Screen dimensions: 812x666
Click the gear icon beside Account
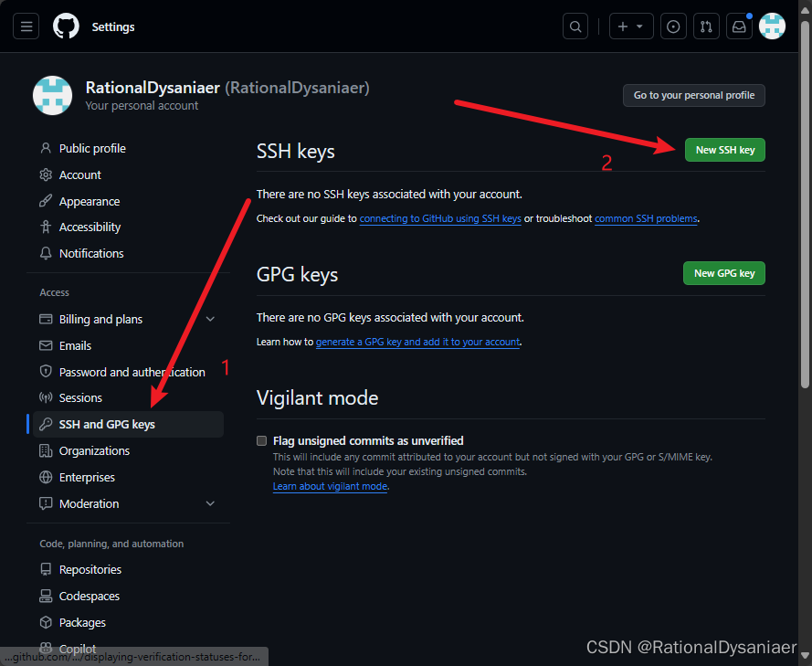point(46,174)
